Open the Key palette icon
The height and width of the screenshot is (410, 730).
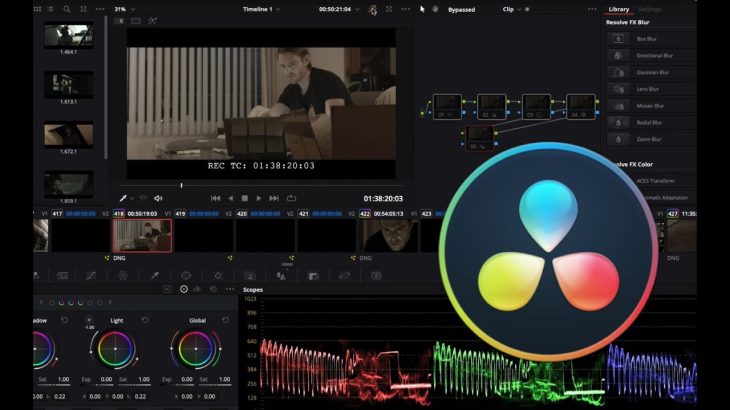[313, 276]
